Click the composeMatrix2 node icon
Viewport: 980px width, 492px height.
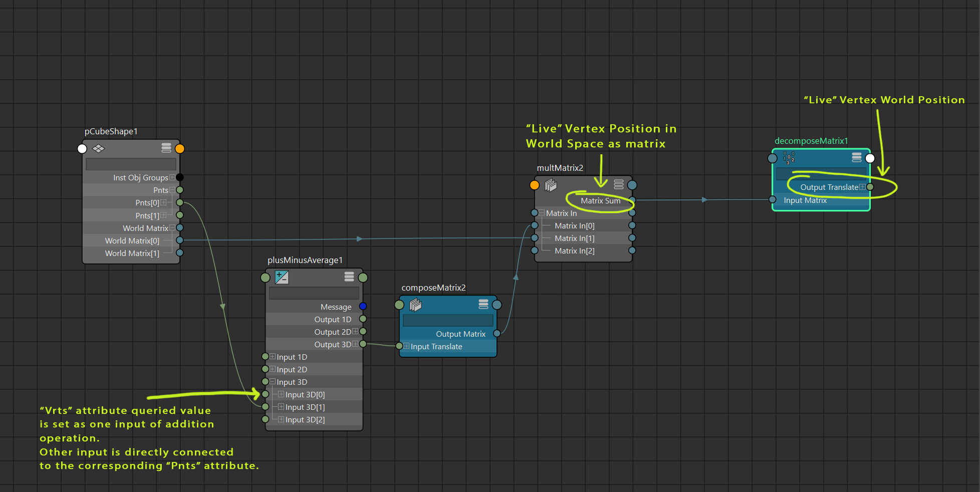(415, 305)
